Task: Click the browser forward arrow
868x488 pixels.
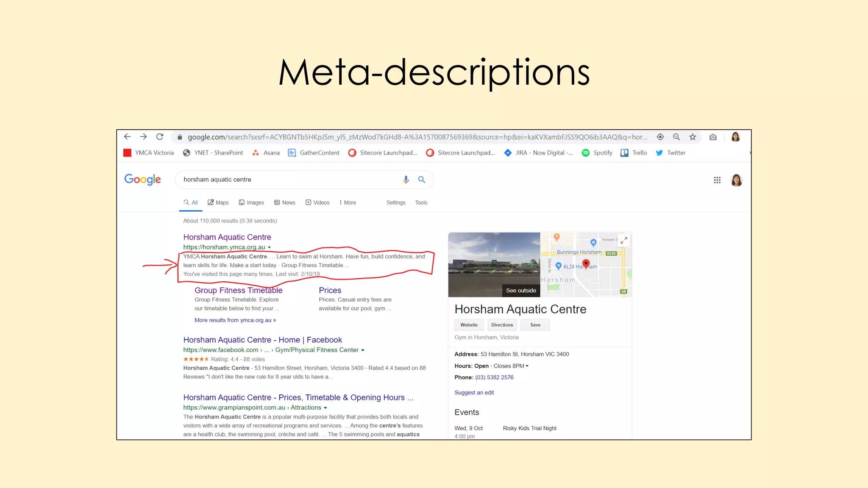Action: (x=143, y=137)
